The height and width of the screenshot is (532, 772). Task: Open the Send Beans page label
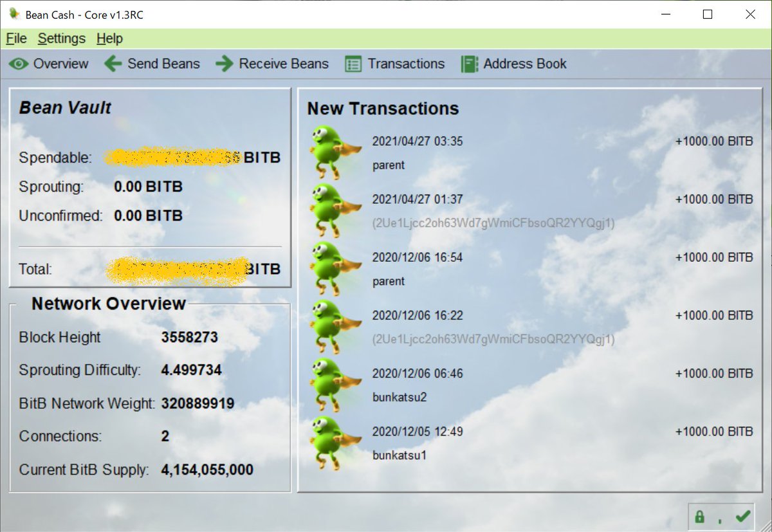click(x=163, y=64)
